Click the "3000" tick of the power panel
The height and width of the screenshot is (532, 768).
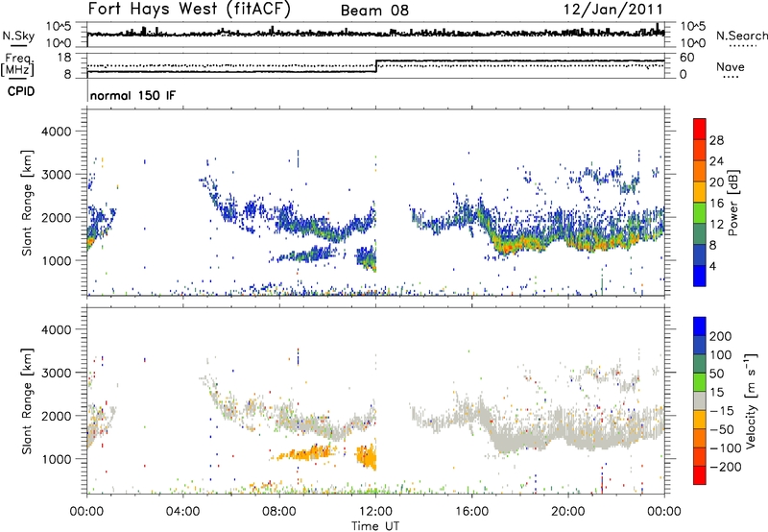click(56, 175)
